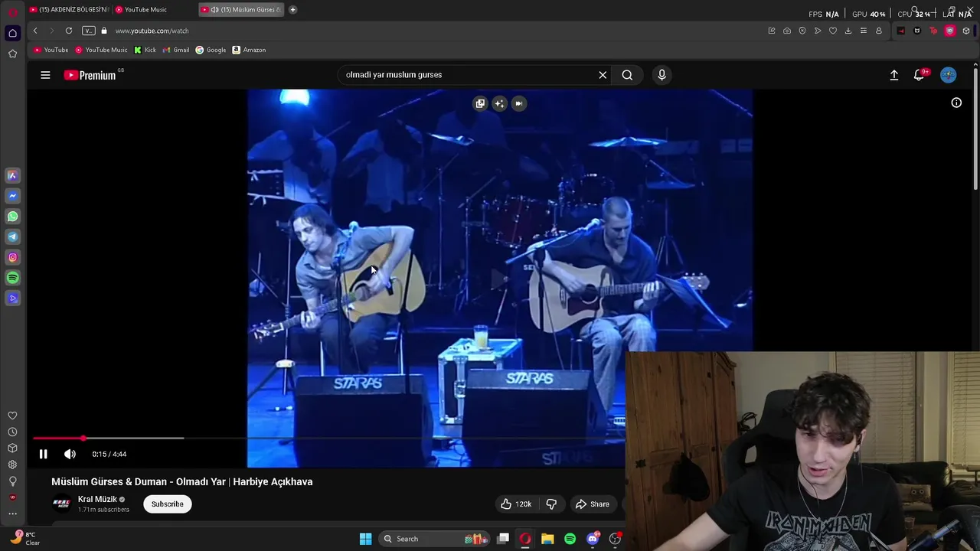Viewport: 980px width, 551px height.
Task: Subscribe to Kral Müzik
Action: (x=167, y=504)
